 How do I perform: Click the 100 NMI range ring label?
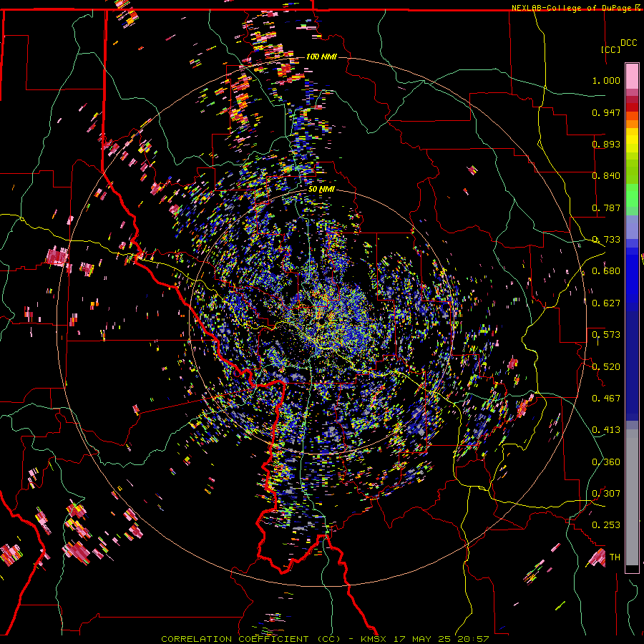click(x=321, y=57)
